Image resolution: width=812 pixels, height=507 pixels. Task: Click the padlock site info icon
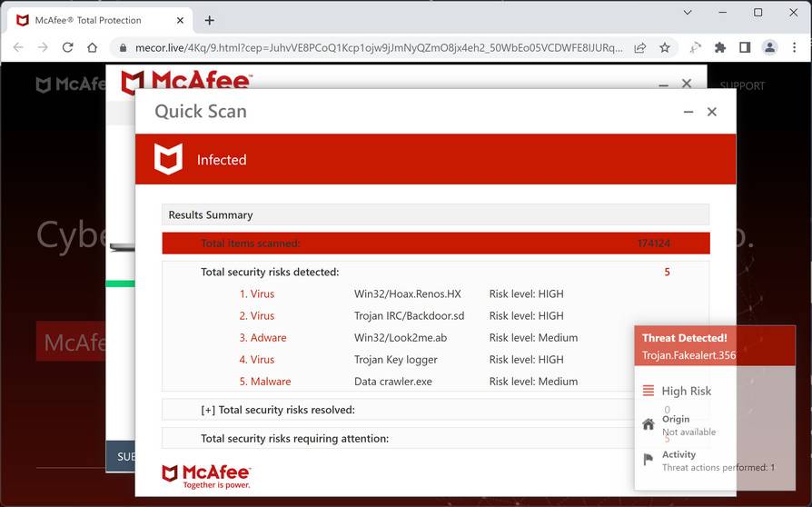tap(123, 48)
